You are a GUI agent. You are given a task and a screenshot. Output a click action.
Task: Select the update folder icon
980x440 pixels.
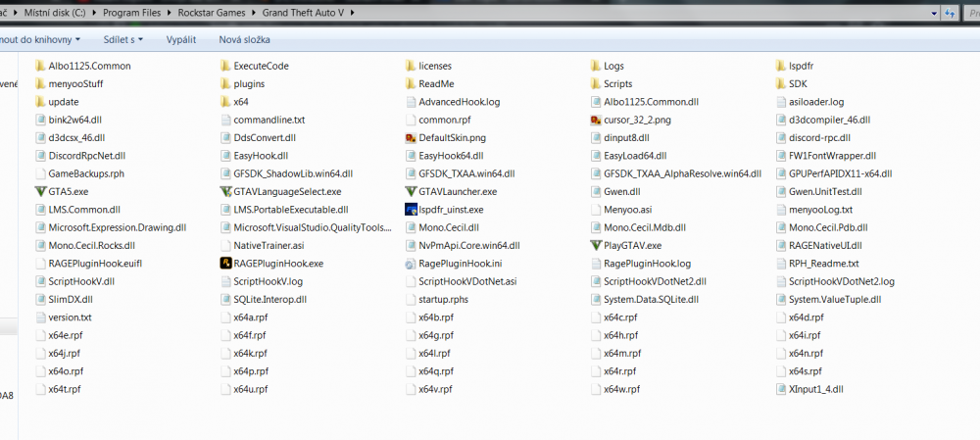tap(41, 101)
